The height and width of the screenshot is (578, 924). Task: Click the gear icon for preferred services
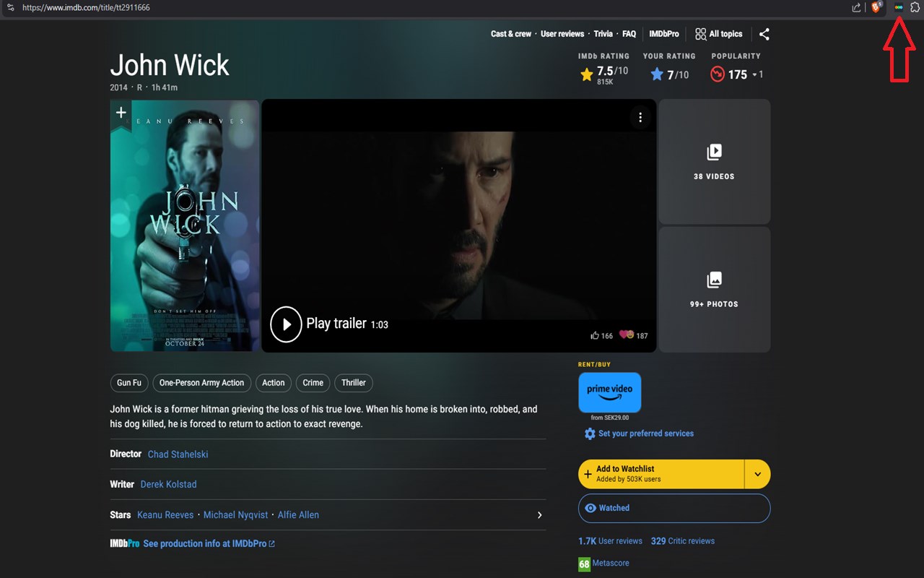point(590,433)
